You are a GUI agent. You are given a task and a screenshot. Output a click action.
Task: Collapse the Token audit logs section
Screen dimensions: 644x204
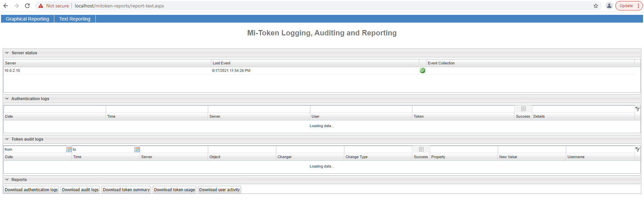(7, 139)
